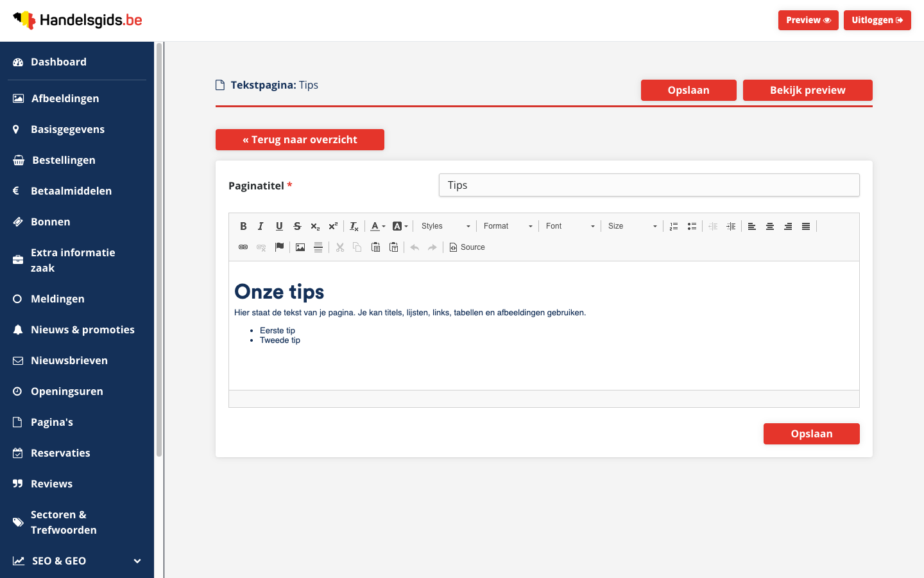924x578 pixels.
Task: Click the Bekijk preview button
Action: pos(808,90)
